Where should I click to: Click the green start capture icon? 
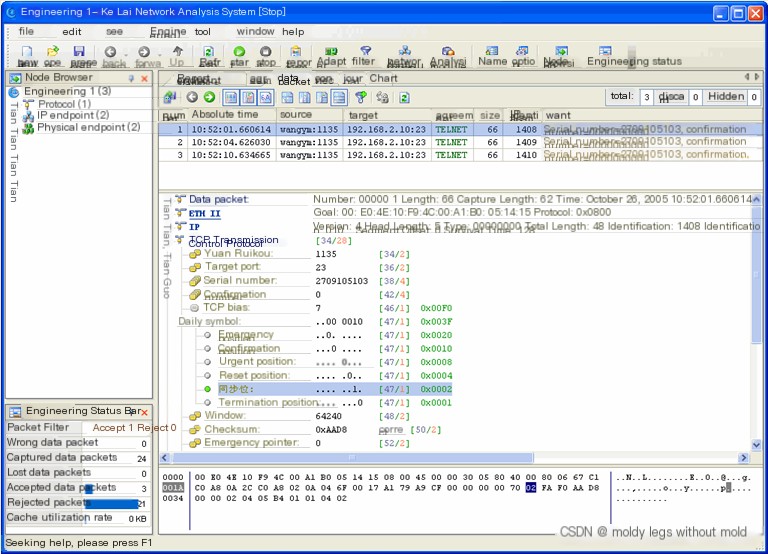pyautogui.click(x=239, y=51)
